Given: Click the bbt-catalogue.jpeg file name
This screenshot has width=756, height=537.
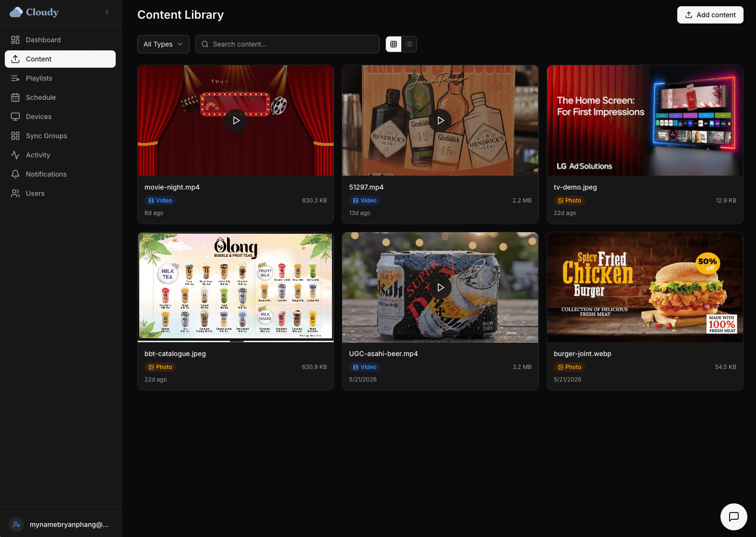Looking at the screenshot, I should coord(175,354).
